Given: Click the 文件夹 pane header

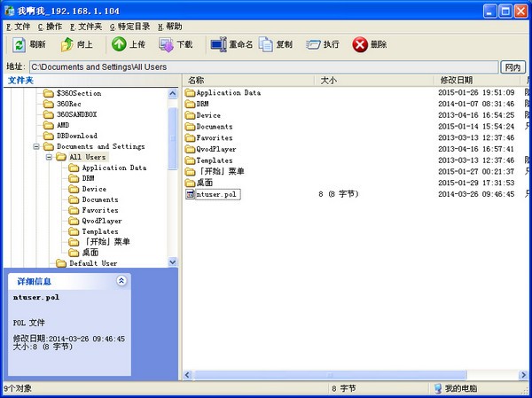Looking at the screenshot, I should coord(91,81).
